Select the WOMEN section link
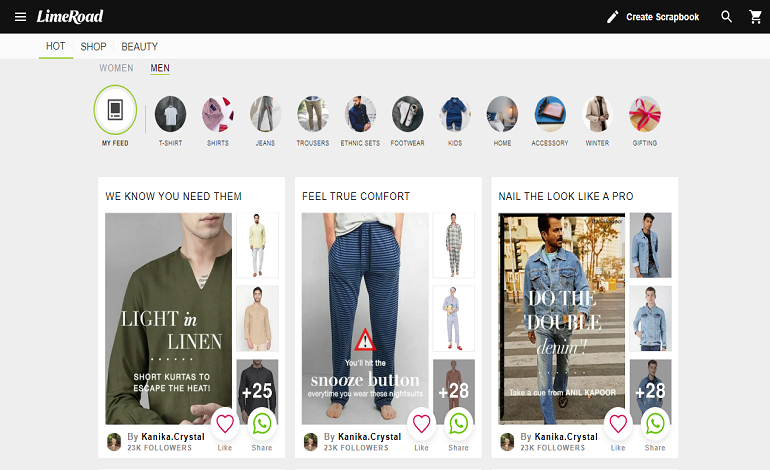This screenshot has width=770, height=470. pos(116,69)
